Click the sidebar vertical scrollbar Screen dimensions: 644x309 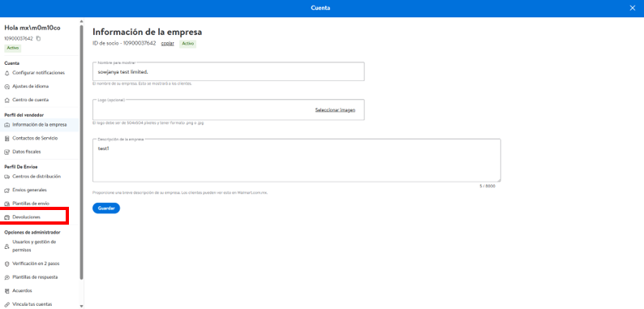coord(81,152)
